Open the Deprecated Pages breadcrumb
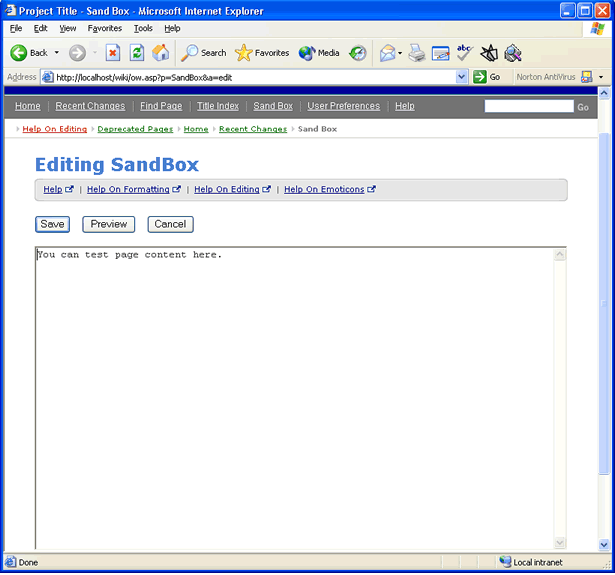The height and width of the screenshot is (575, 615). pyautogui.click(x=135, y=129)
